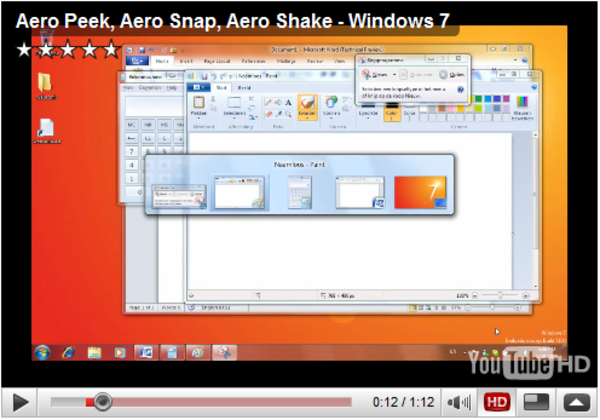Viewport: 600px width, 420px height.
Task: Switch to Word from the taskbar
Action: (146, 352)
